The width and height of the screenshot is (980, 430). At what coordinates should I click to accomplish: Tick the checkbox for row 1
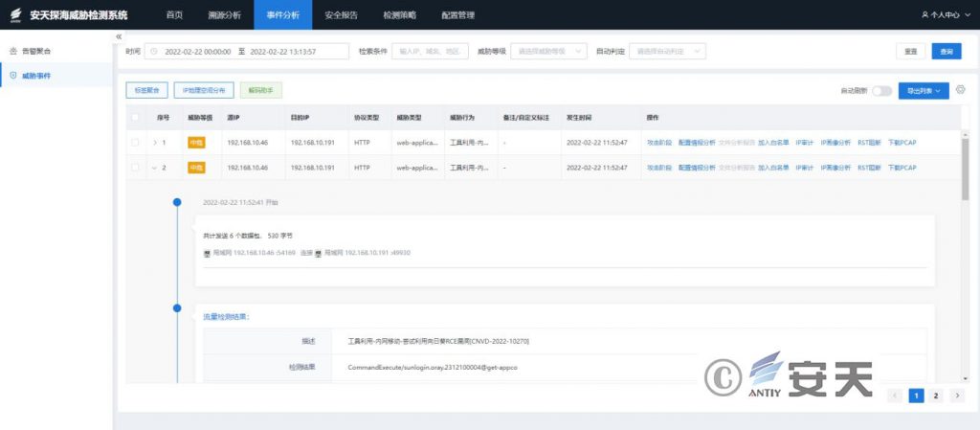tap(135, 142)
